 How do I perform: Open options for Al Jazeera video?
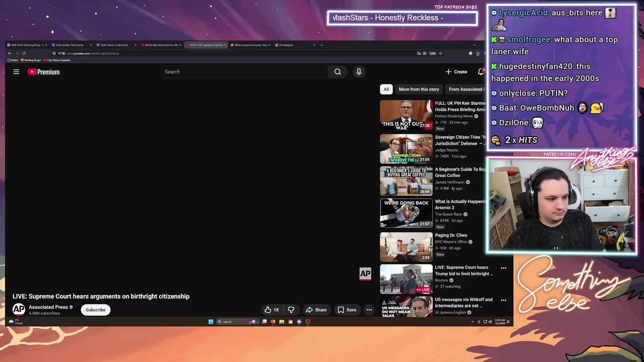pos(504,300)
